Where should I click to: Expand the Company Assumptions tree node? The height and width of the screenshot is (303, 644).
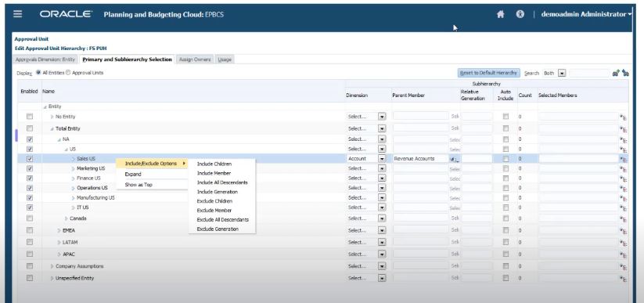52,266
